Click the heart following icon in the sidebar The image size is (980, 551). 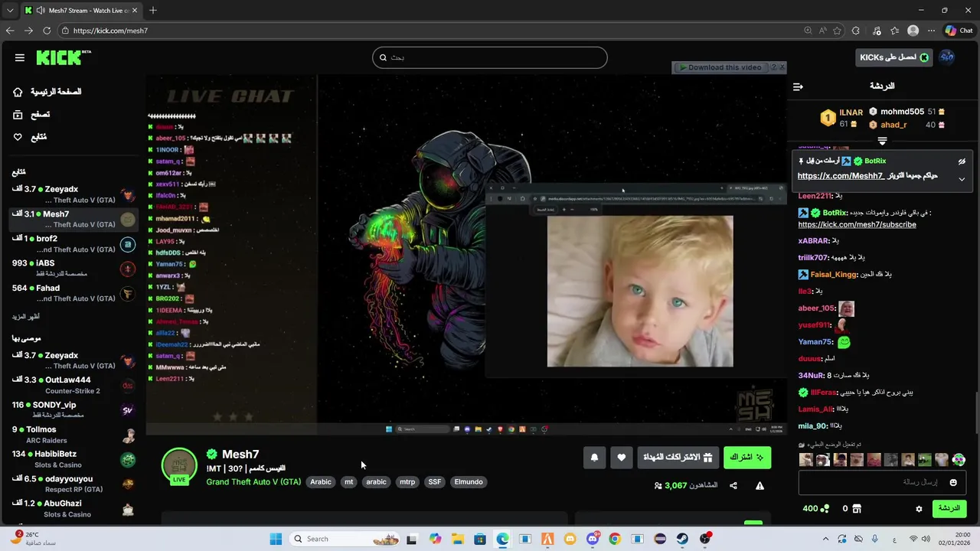[x=18, y=137]
